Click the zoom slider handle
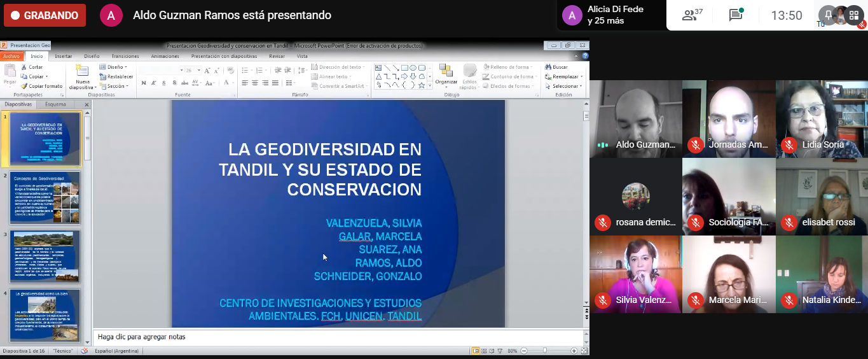 (x=545, y=351)
